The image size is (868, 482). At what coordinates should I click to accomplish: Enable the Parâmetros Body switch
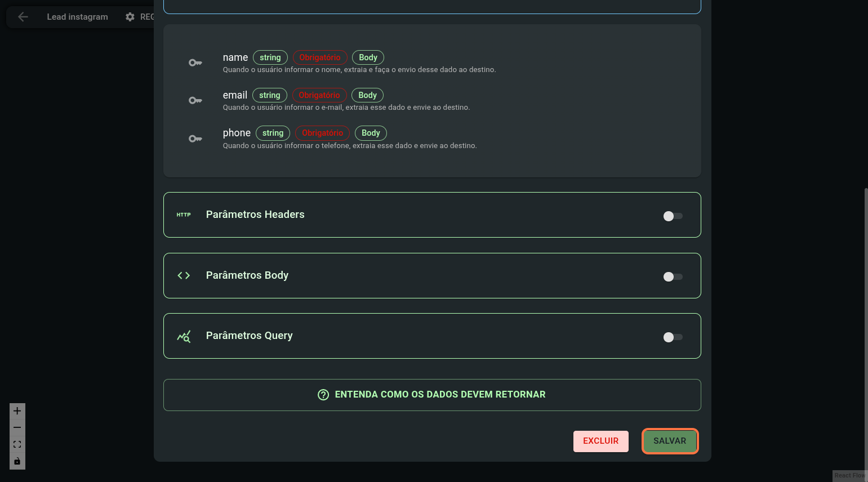click(673, 276)
